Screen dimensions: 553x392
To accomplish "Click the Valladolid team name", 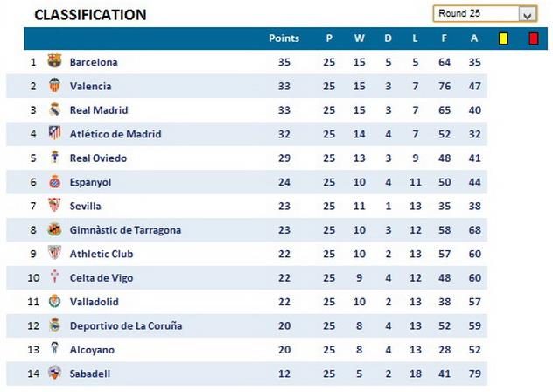I will 94,302.
